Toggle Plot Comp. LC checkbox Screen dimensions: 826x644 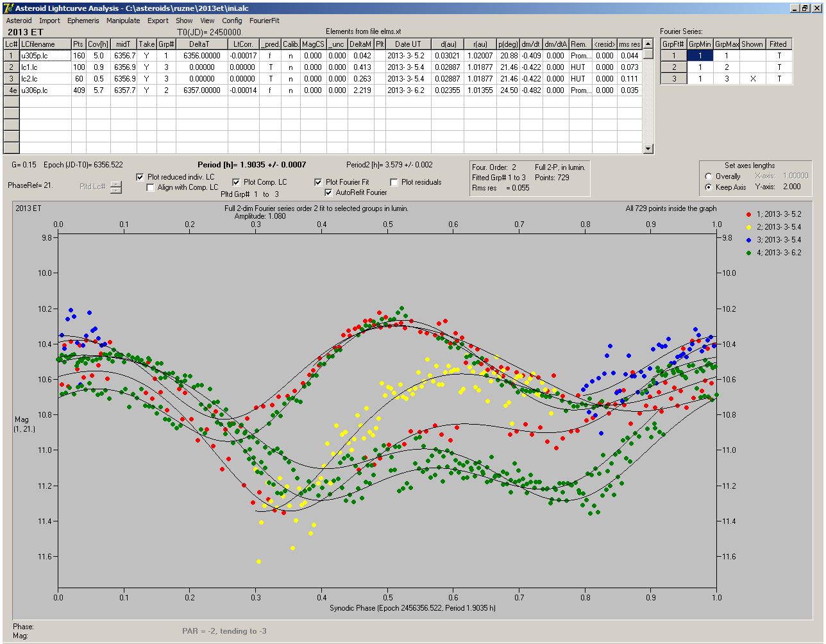pyautogui.click(x=236, y=182)
